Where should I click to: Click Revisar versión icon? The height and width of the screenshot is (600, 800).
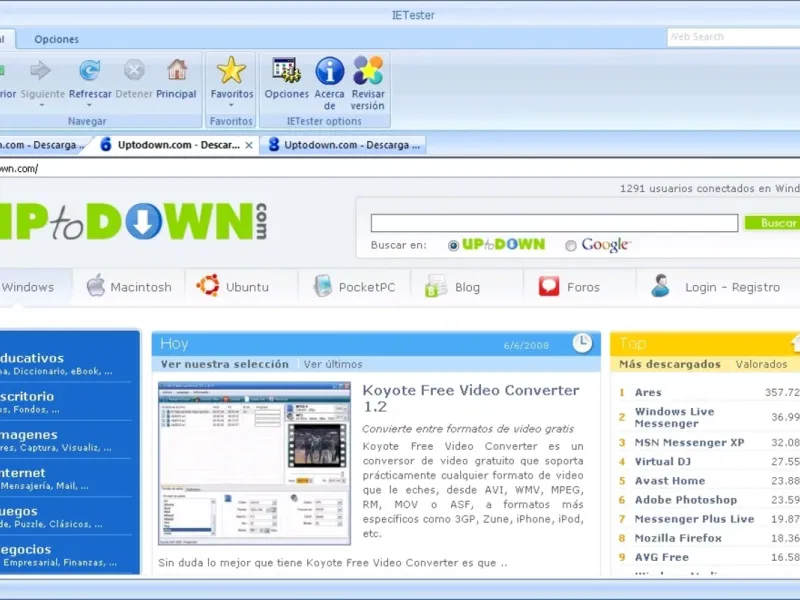[x=368, y=70]
